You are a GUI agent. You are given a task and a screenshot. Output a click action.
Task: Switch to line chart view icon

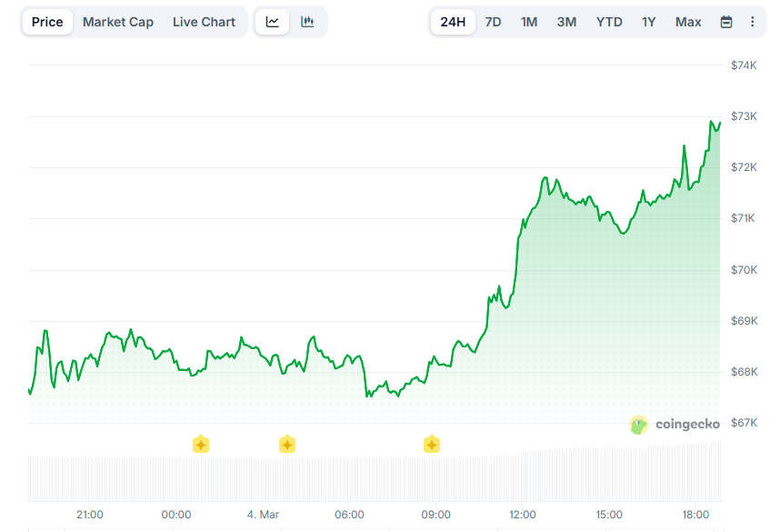coord(273,22)
